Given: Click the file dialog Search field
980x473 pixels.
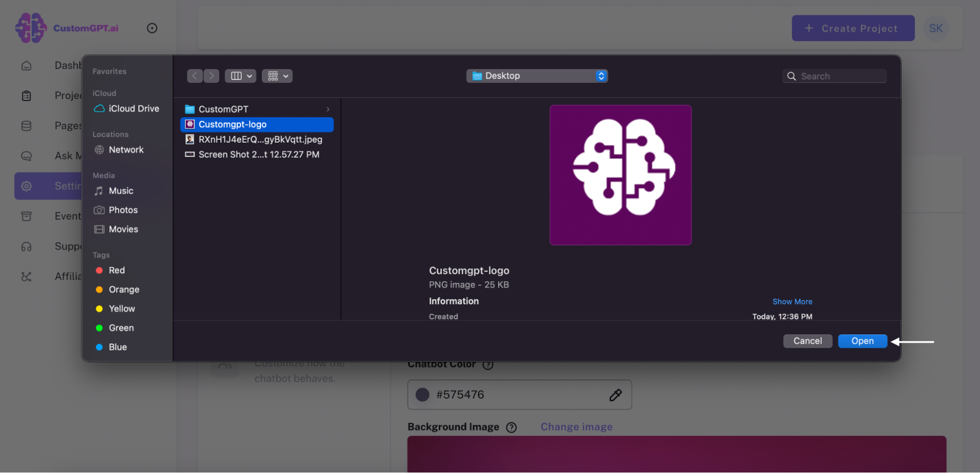Looking at the screenshot, I should coord(834,76).
